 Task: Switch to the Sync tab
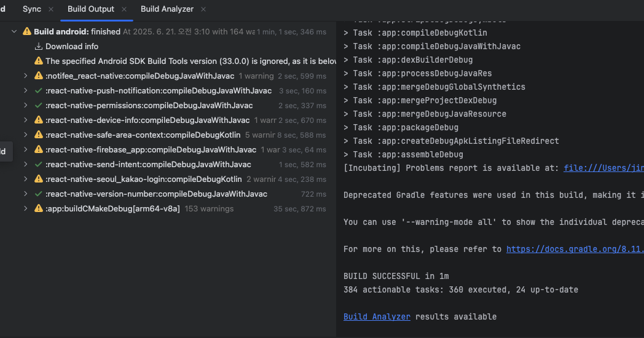[x=31, y=9]
